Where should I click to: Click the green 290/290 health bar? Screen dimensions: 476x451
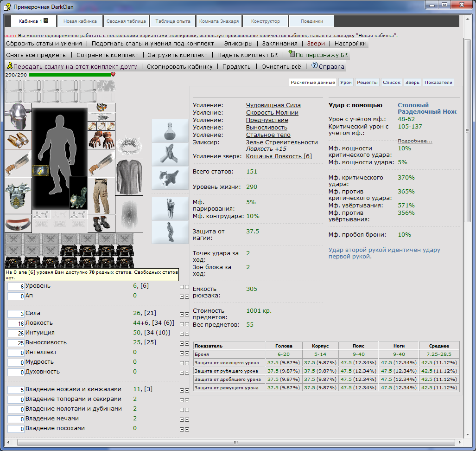click(x=70, y=74)
